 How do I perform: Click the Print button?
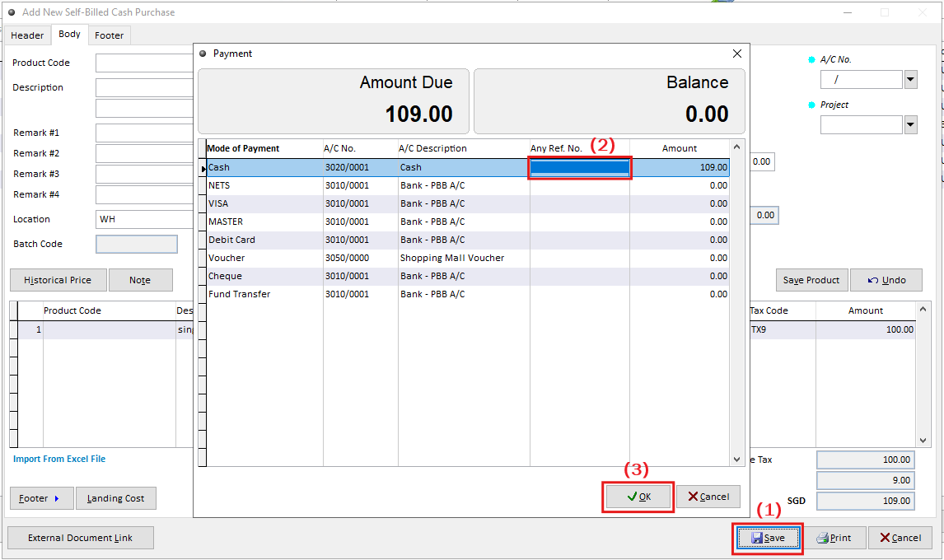[x=834, y=538]
